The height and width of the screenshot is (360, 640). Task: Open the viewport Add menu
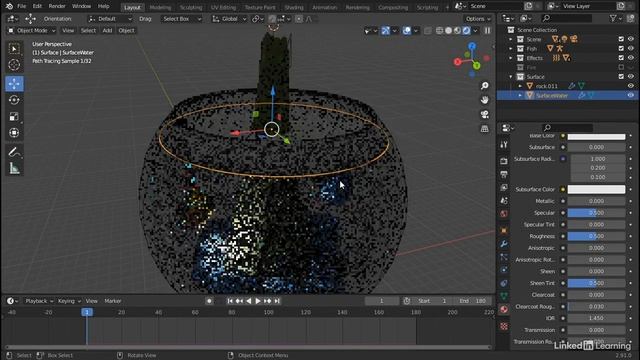coord(107,31)
